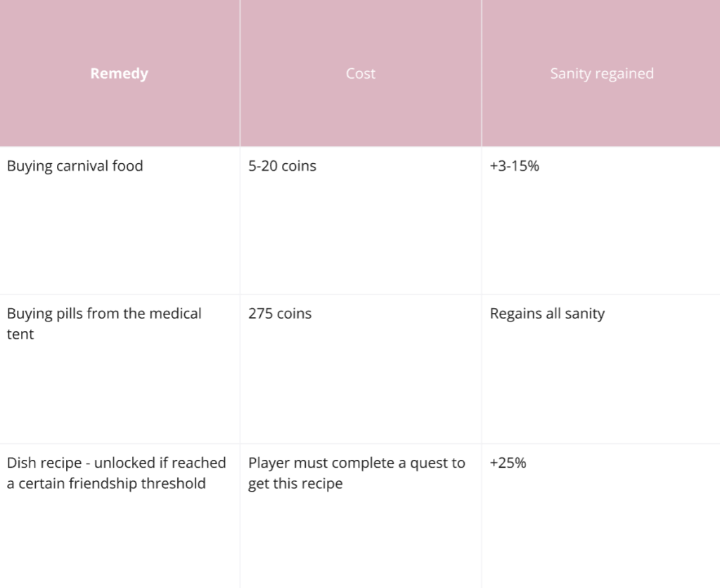Click the word 'friendship threshold' in table
The width and height of the screenshot is (720, 588).
[137, 484]
